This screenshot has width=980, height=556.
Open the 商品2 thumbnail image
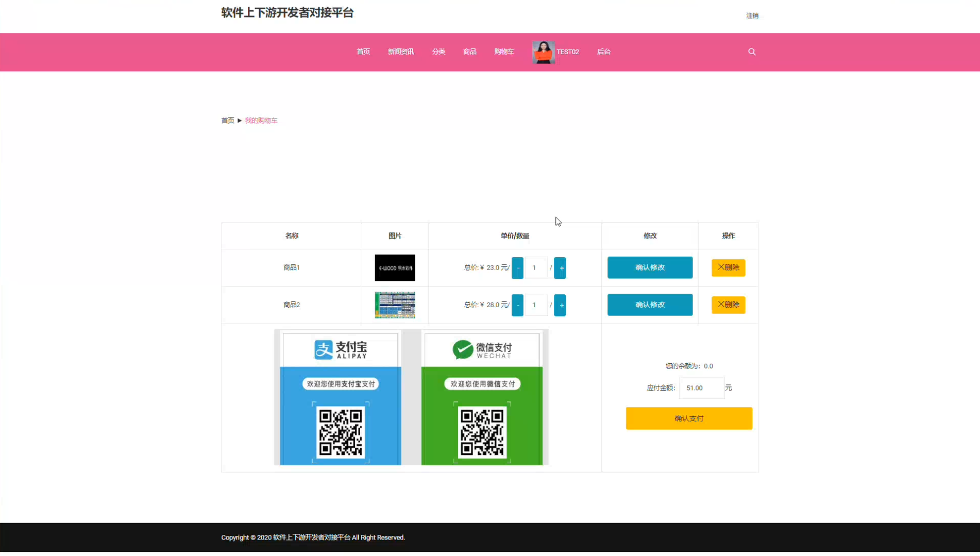coord(395,305)
